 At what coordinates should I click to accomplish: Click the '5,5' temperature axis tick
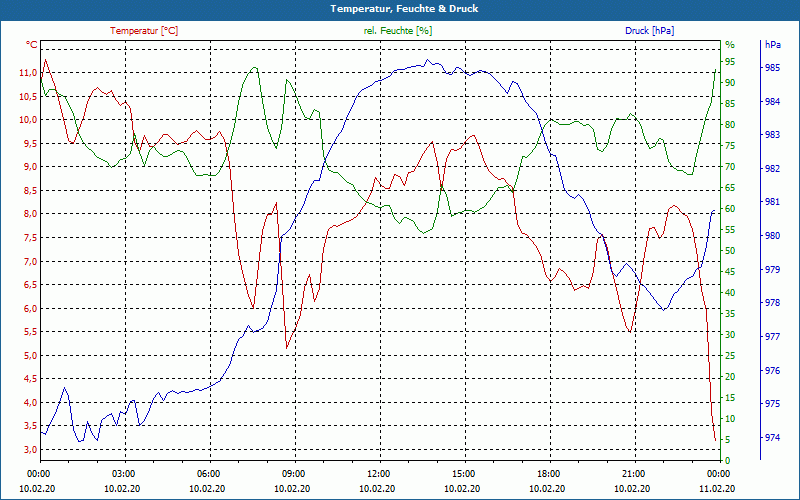point(30,332)
